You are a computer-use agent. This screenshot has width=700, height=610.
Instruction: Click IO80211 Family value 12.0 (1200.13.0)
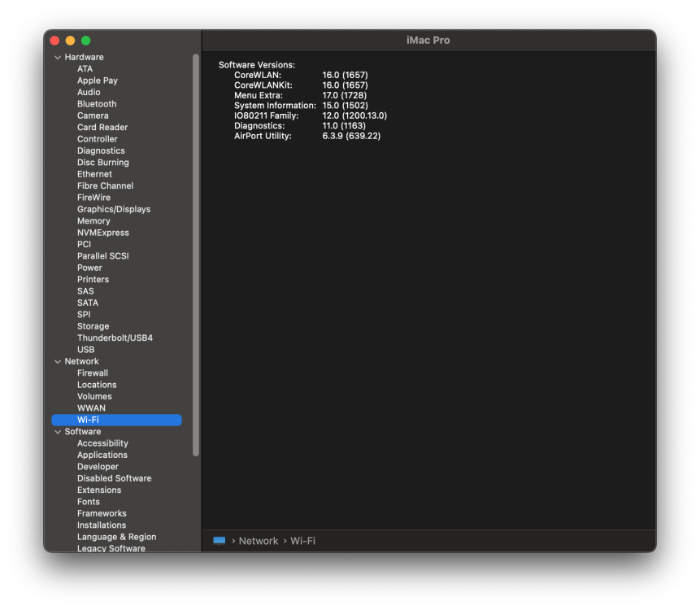(354, 115)
